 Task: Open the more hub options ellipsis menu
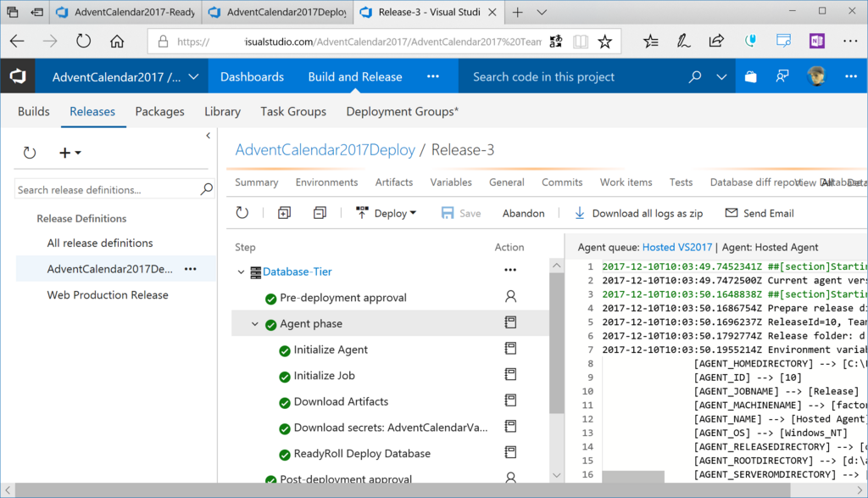point(433,76)
